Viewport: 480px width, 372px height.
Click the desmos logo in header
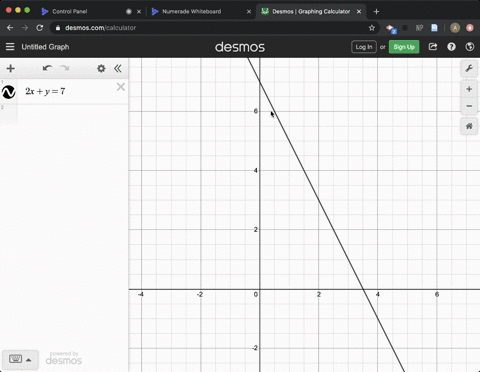coord(240,47)
